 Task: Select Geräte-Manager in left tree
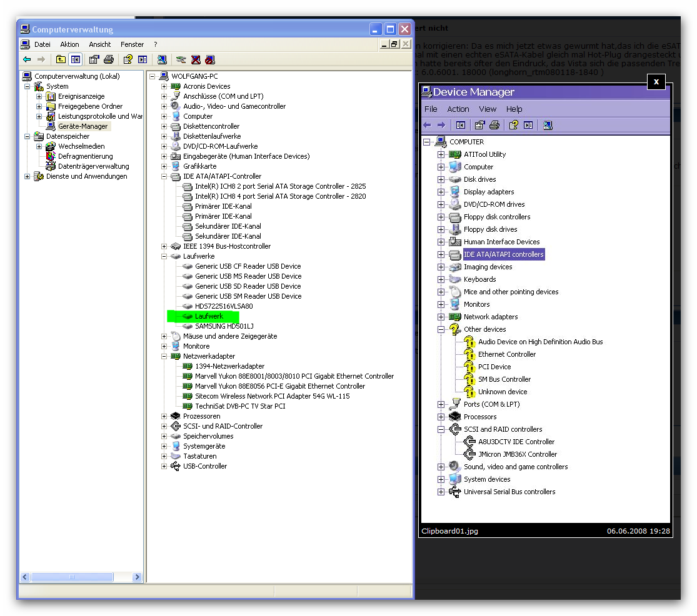tap(83, 126)
